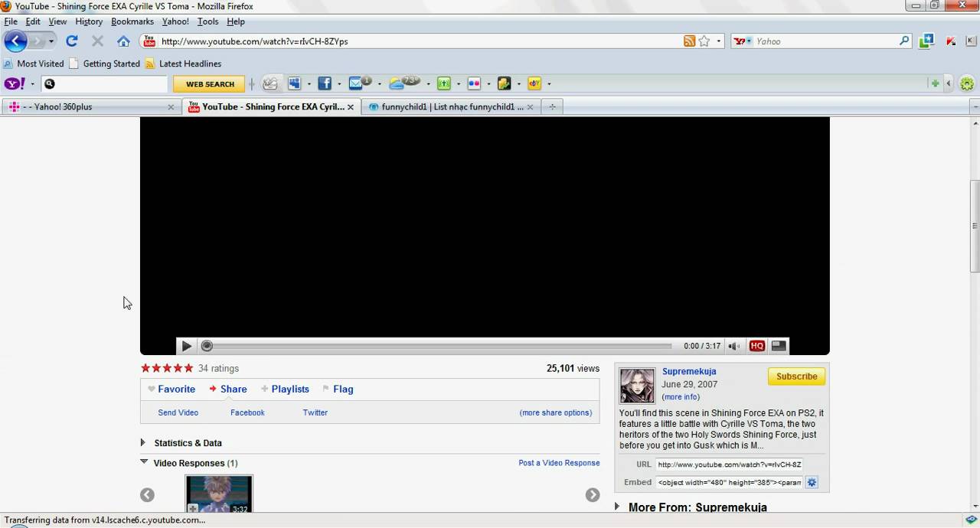Screen dimensions: 980x528
Task: Click the page vertical scrollbar thumb
Action: point(975,227)
